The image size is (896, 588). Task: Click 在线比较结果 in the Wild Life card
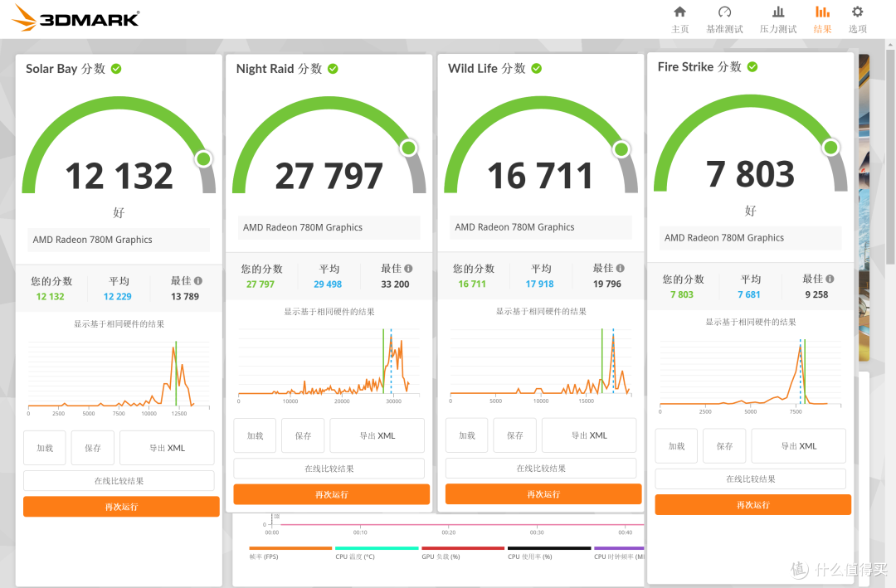point(541,468)
